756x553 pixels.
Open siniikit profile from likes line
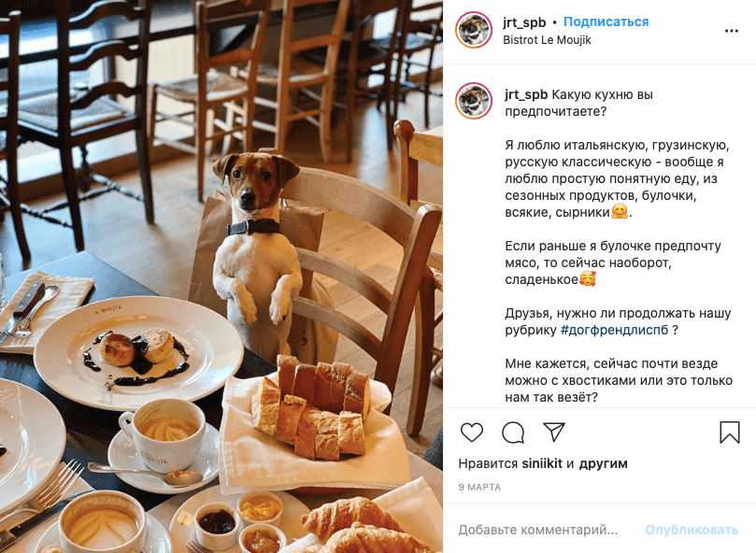coord(542,463)
